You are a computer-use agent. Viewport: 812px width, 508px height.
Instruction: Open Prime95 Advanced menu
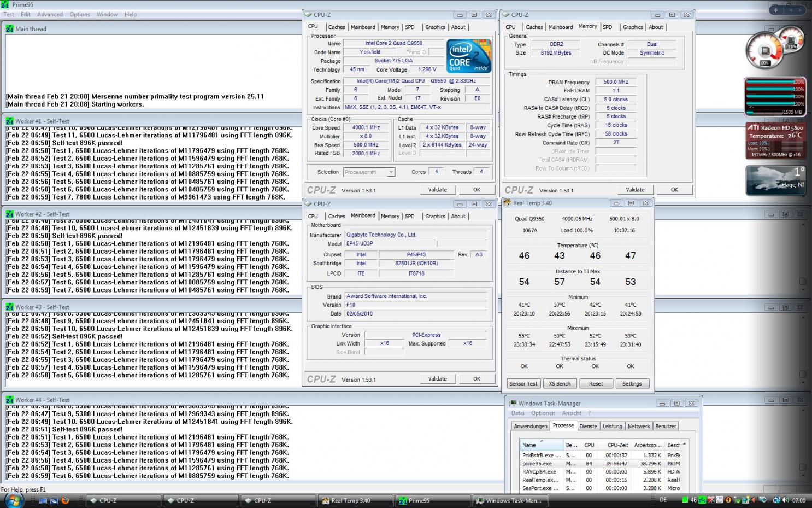point(50,14)
